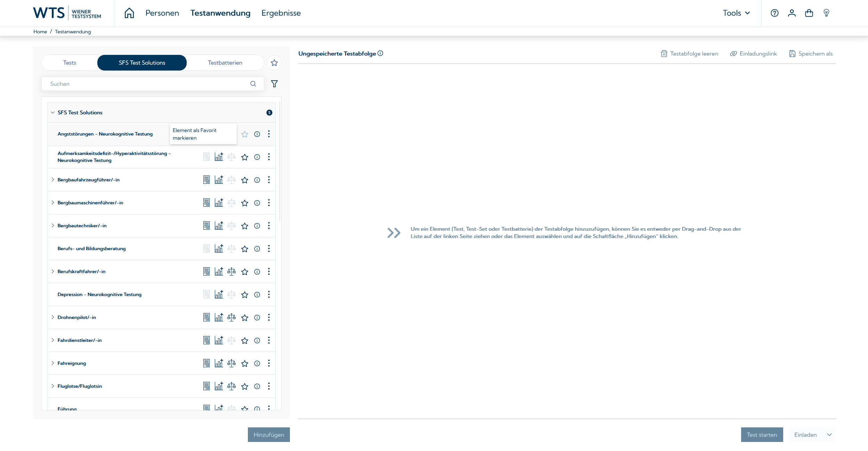Click the report document icon for Bergbaufahrzeugführer/-in
868x451 pixels.
point(206,180)
